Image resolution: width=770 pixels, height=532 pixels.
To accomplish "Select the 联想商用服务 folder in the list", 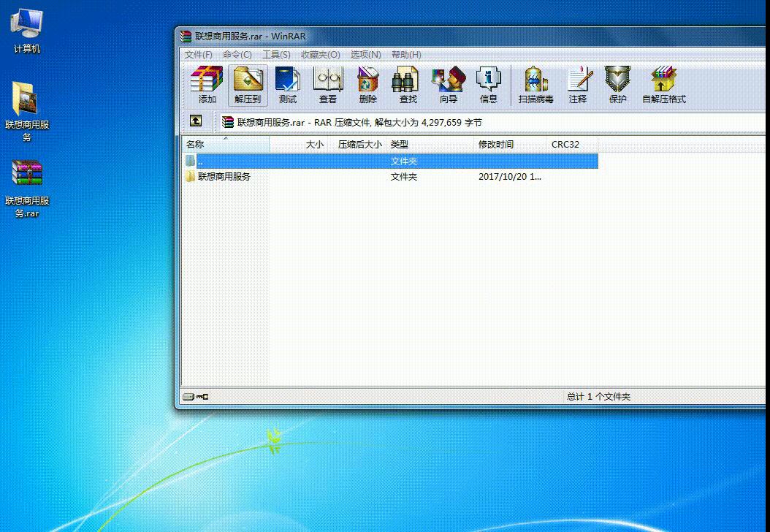I will (x=226, y=176).
